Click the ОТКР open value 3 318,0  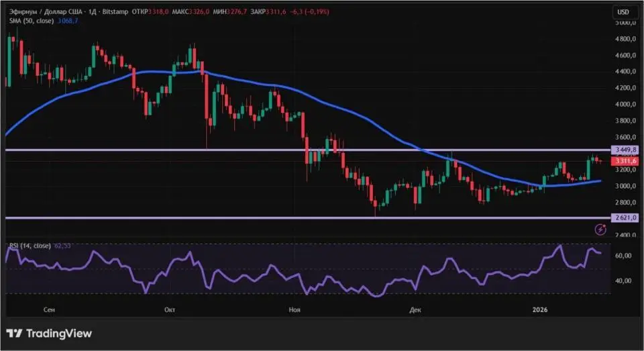158,12
